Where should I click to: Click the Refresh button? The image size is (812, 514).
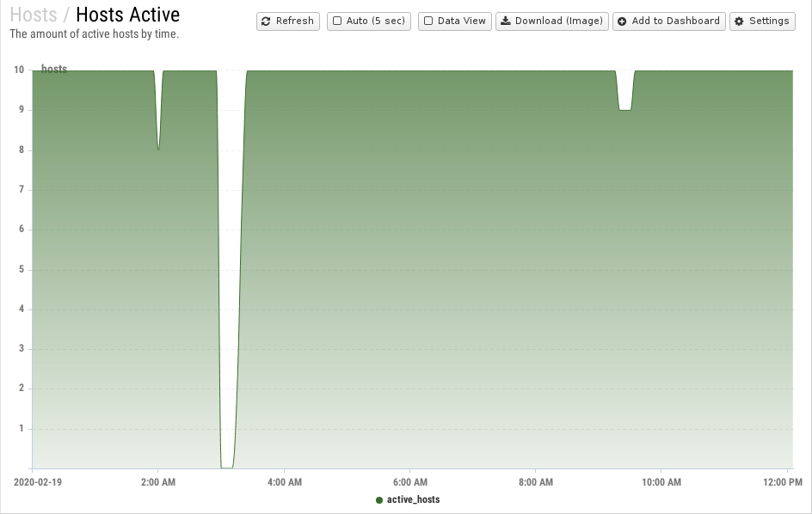point(288,21)
